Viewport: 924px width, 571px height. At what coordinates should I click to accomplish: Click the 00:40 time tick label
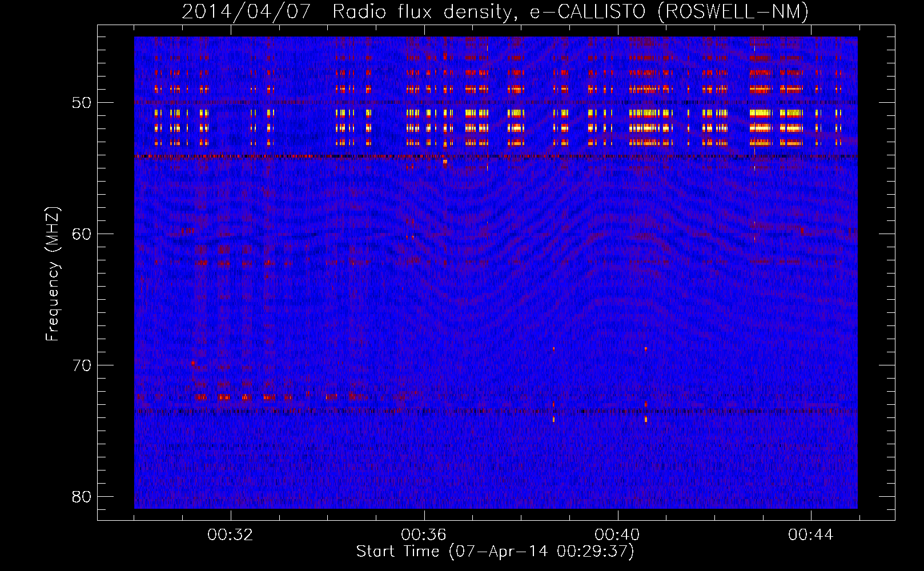coord(617,535)
